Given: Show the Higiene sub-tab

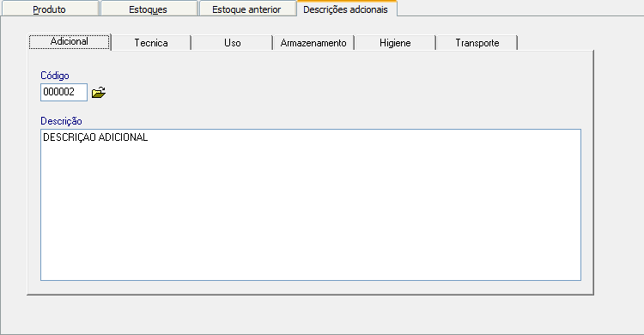Looking at the screenshot, I should point(395,43).
